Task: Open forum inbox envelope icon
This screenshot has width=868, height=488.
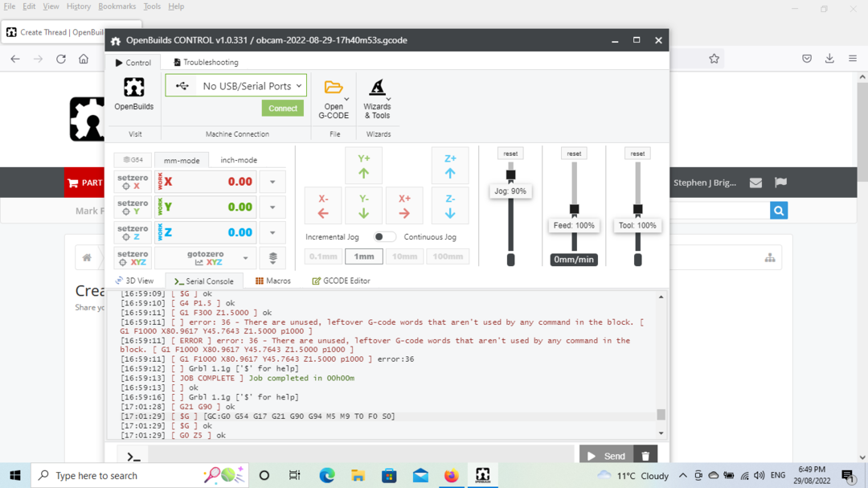Action: point(755,182)
